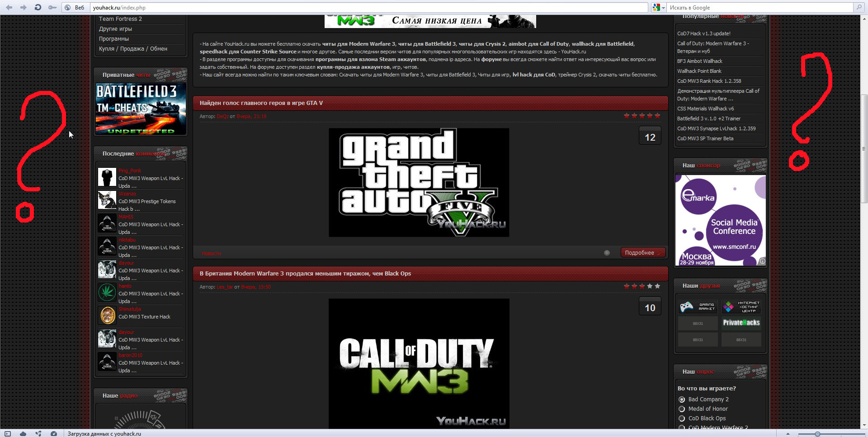Click the plus icon beside Подробнее

(607, 253)
